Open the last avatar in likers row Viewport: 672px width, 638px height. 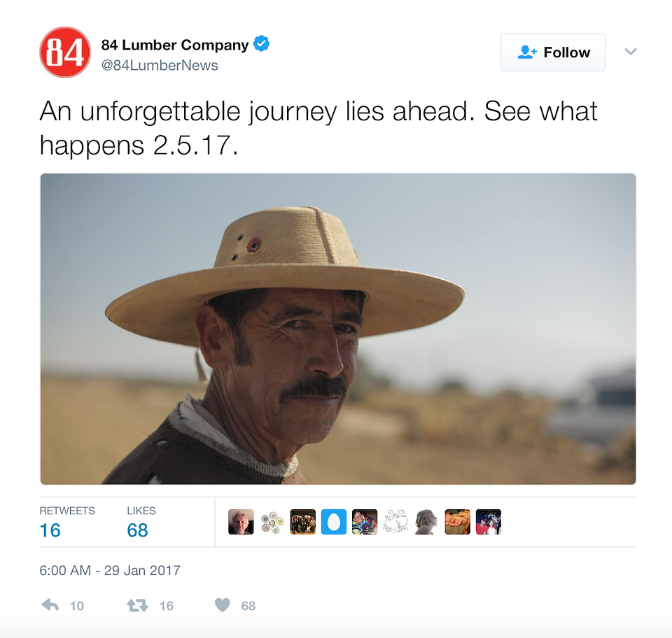(x=489, y=522)
